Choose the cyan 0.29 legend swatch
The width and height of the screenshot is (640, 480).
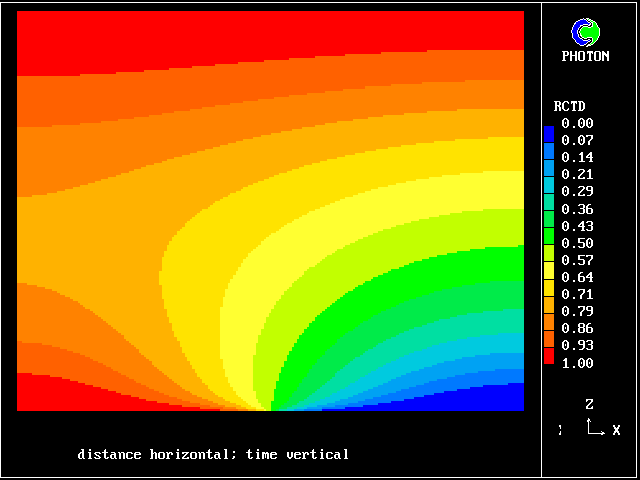point(548,191)
